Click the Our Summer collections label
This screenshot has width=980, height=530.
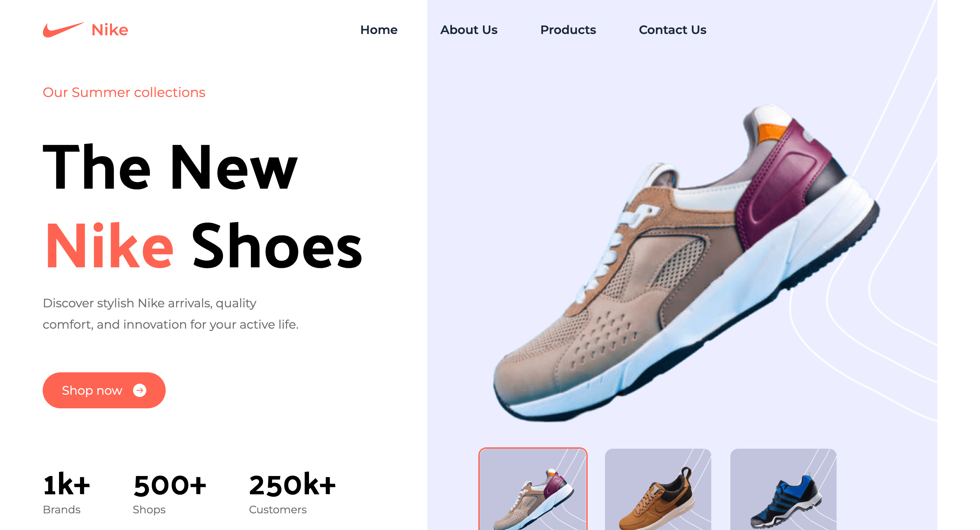coord(124,92)
